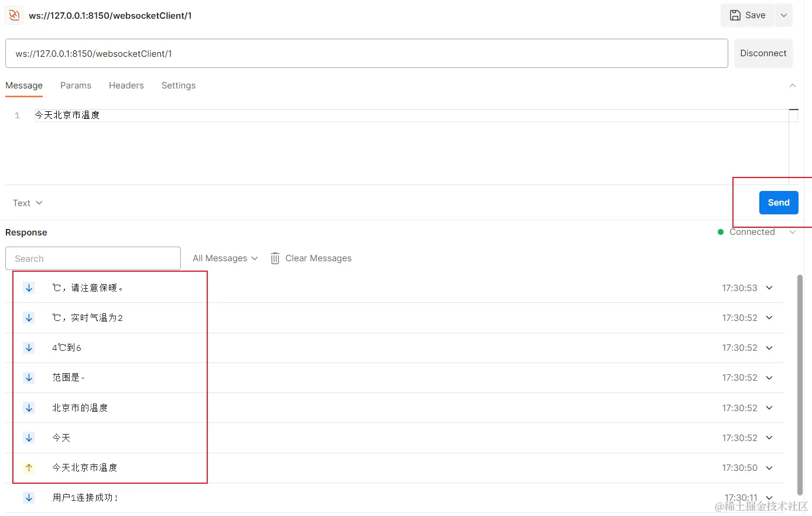Click the incoming arrow icon for 4℃到6
Image resolution: width=812 pixels, height=516 pixels.
[x=29, y=347]
